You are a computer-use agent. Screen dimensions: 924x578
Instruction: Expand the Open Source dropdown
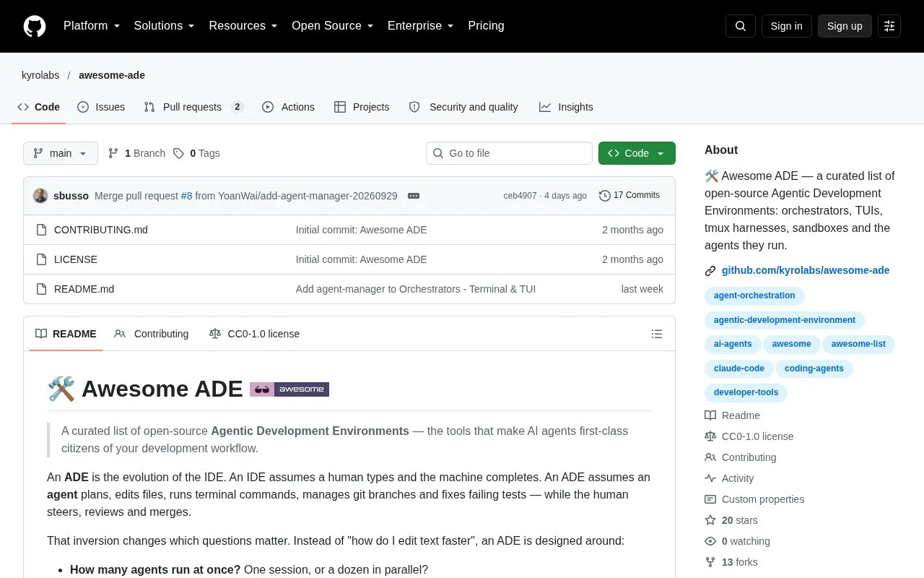click(332, 26)
